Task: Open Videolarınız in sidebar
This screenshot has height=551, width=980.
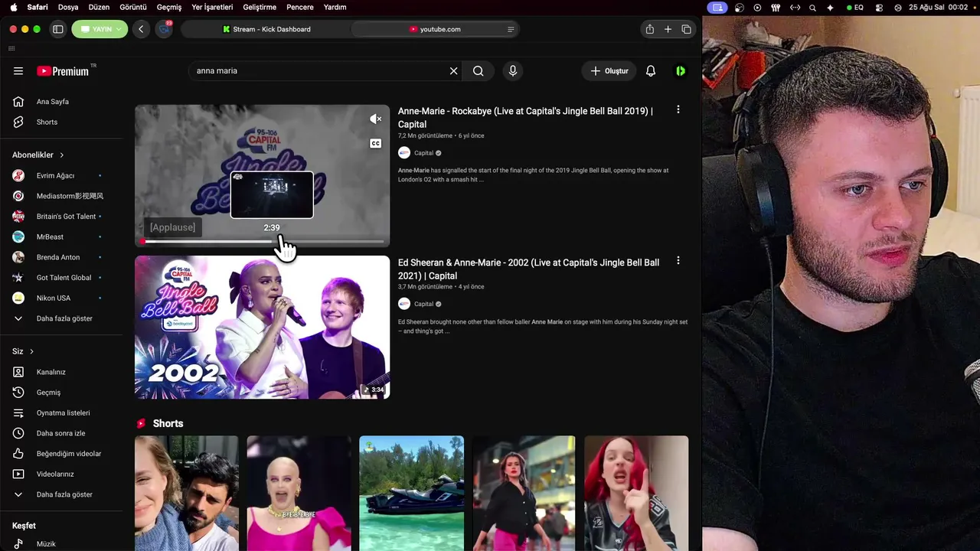Action: coord(61,474)
